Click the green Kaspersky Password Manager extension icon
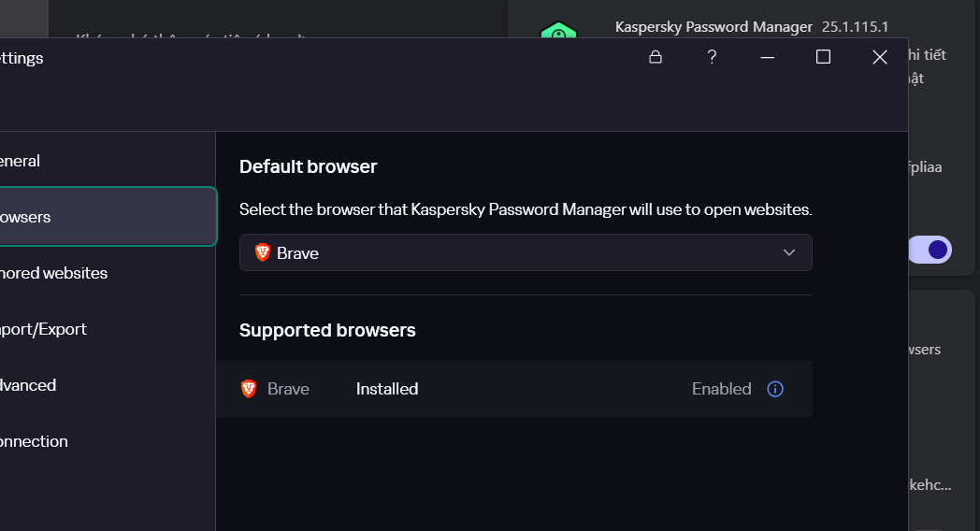 click(x=558, y=34)
